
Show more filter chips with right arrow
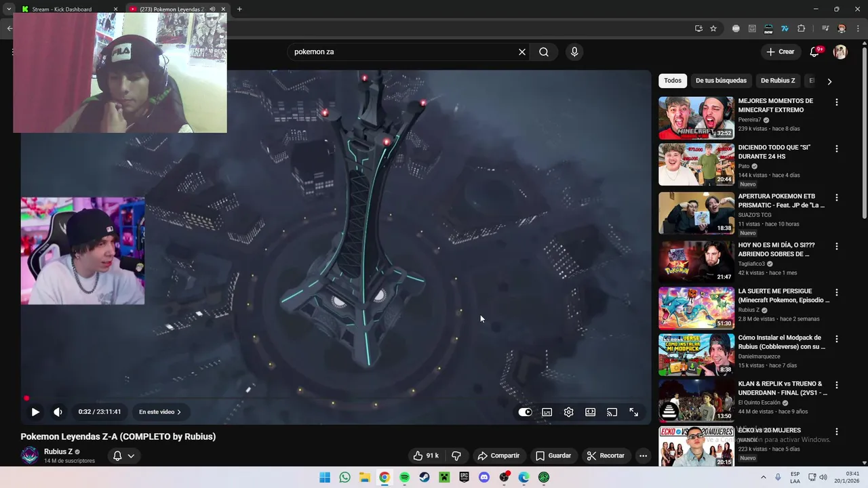(x=829, y=81)
